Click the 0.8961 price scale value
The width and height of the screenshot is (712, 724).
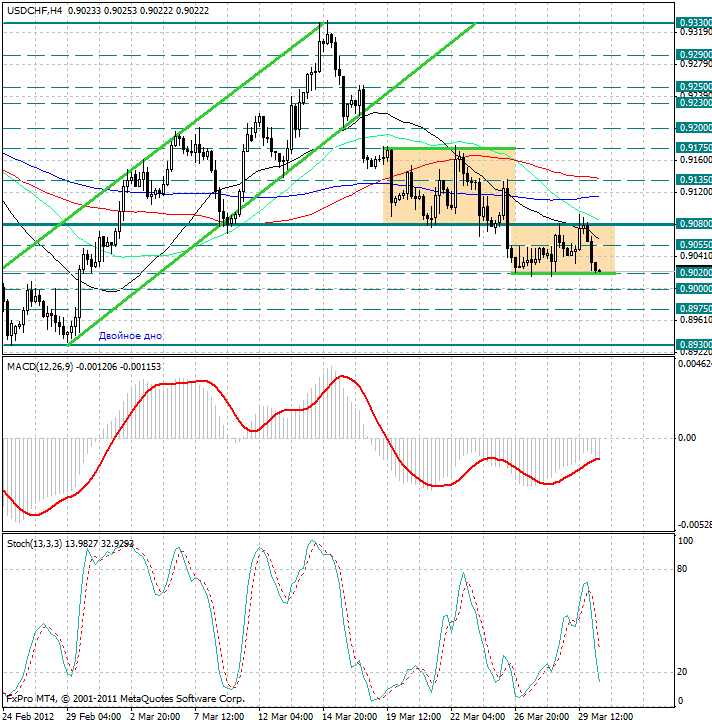[696, 320]
